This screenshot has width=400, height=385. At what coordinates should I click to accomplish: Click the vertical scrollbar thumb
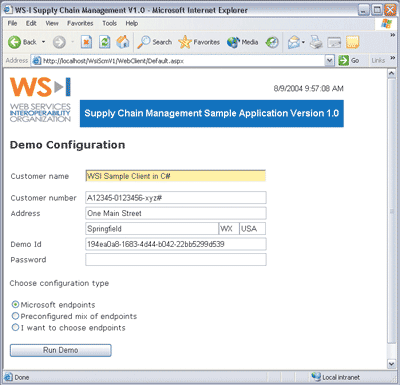pyautogui.click(x=392, y=211)
